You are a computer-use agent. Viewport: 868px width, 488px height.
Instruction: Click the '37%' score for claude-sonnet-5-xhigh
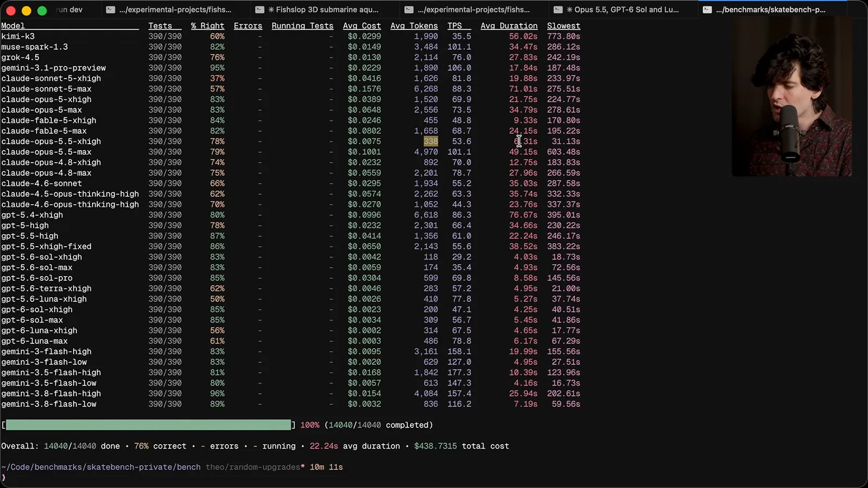tap(218, 78)
